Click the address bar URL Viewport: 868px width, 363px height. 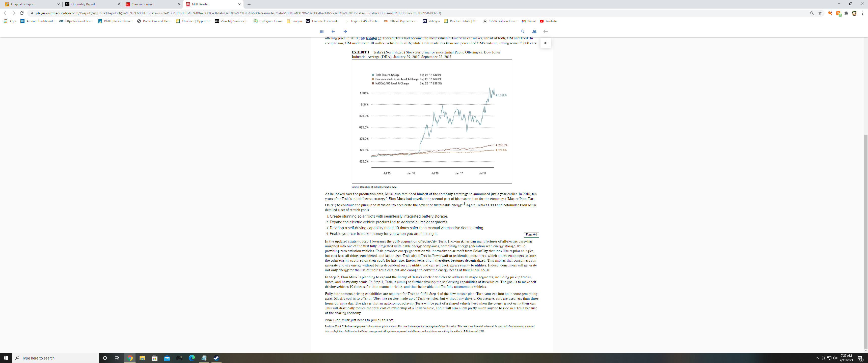(x=238, y=13)
